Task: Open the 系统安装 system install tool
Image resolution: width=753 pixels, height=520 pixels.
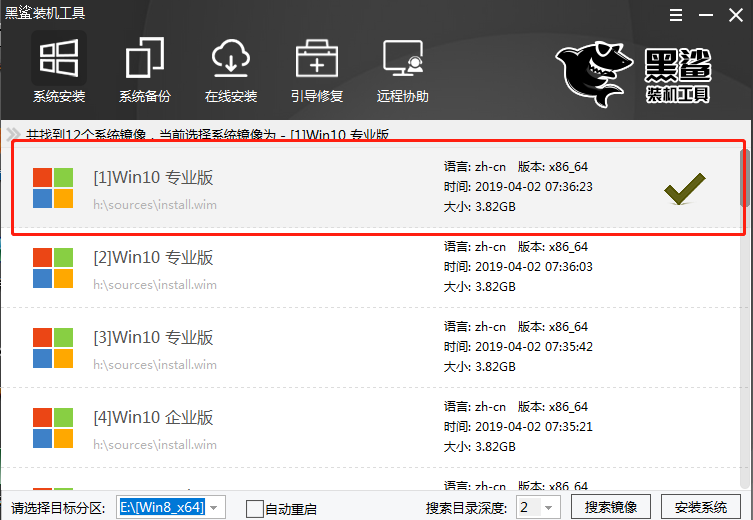Action: click(x=59, y=68)
